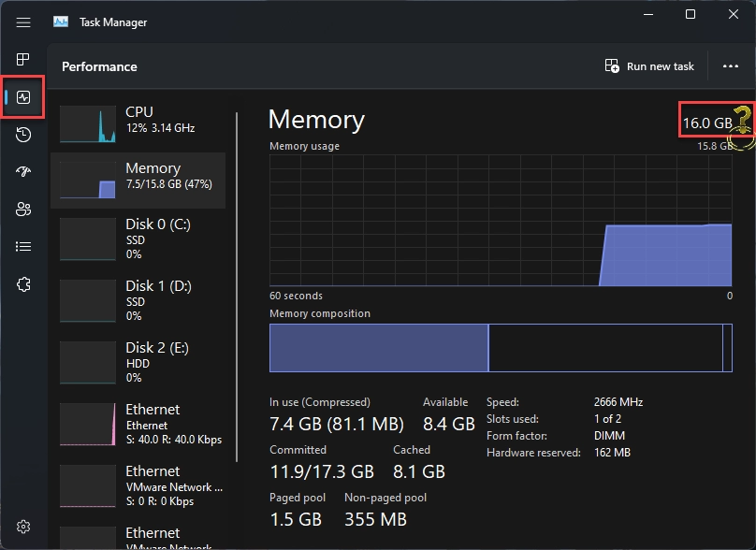Open the Services view icon
The height and width of the screenshot is (550, 756).
click(22, 283)
